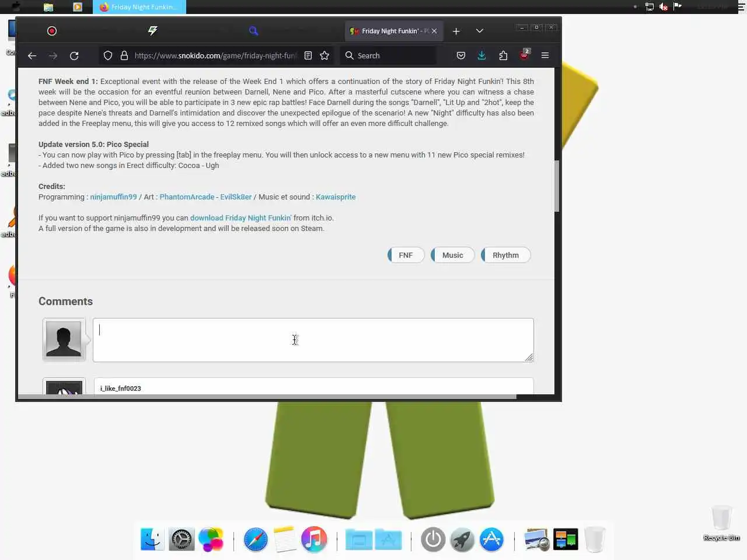Open the first blue folder in the dock
This screenshot has height=560, width=747.
tap(359, 540)
